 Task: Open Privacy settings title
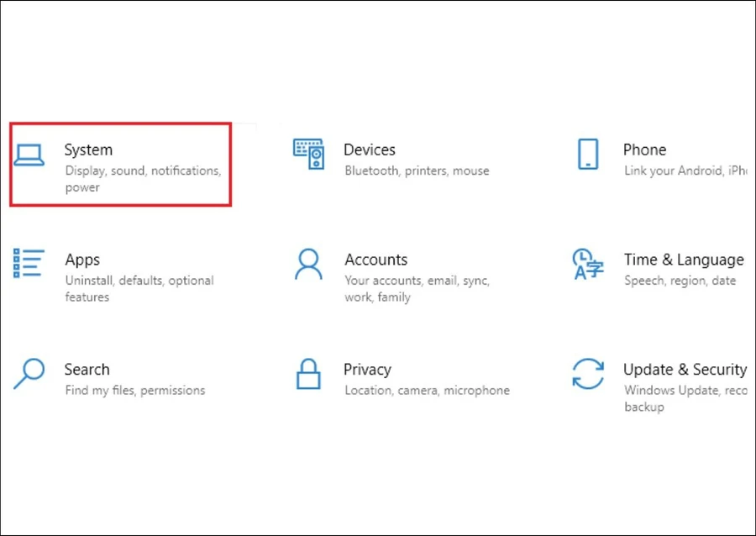pyautogui.click(x=367, y=370)
